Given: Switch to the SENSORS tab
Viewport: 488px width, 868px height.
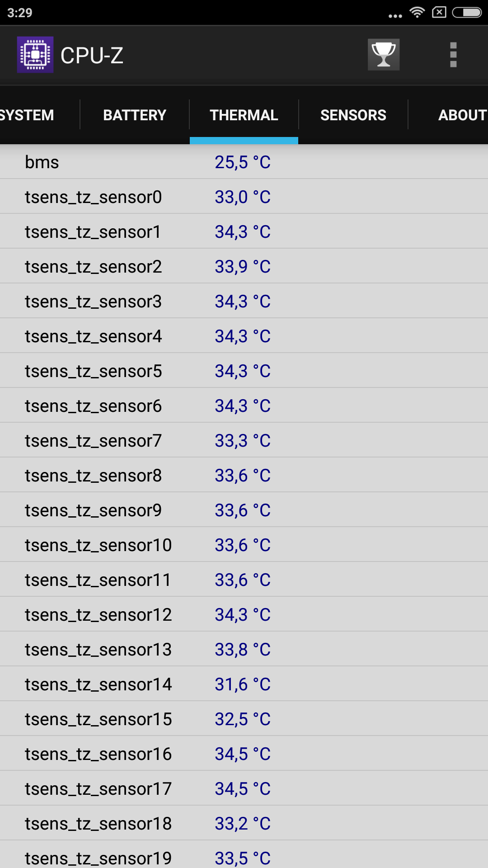Looking at the screenshot, I should pos(353,115).
